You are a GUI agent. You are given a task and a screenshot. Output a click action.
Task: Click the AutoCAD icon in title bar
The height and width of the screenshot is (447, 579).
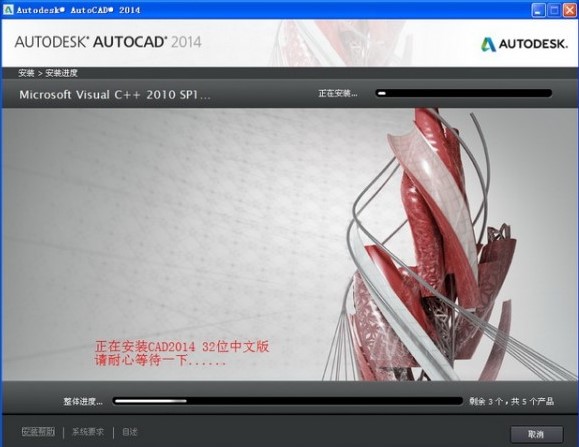pyautogui.click(x=8, y=10)
